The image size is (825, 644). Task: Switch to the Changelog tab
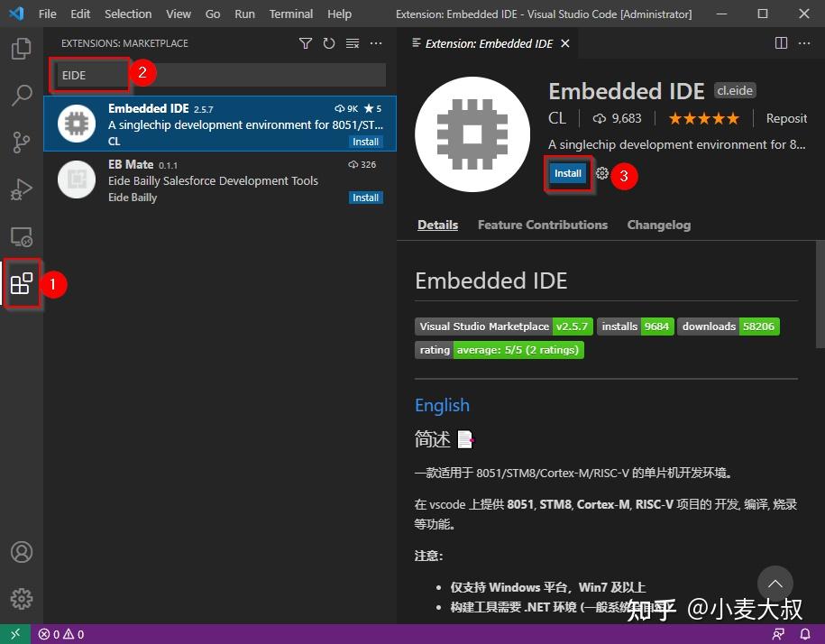tap(658, 225)
